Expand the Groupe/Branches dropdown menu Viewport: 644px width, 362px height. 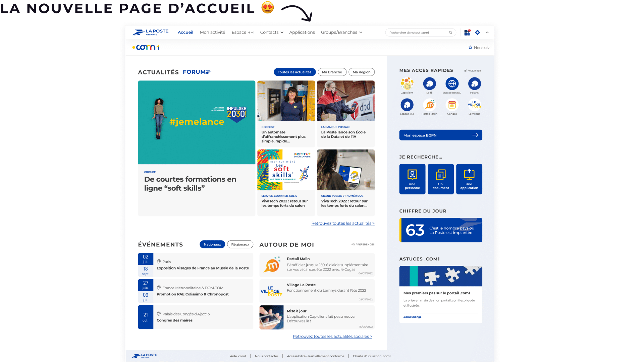click(341, 33)
